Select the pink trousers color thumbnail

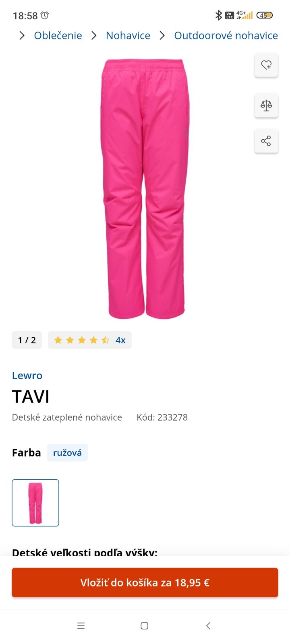(35, 503)
